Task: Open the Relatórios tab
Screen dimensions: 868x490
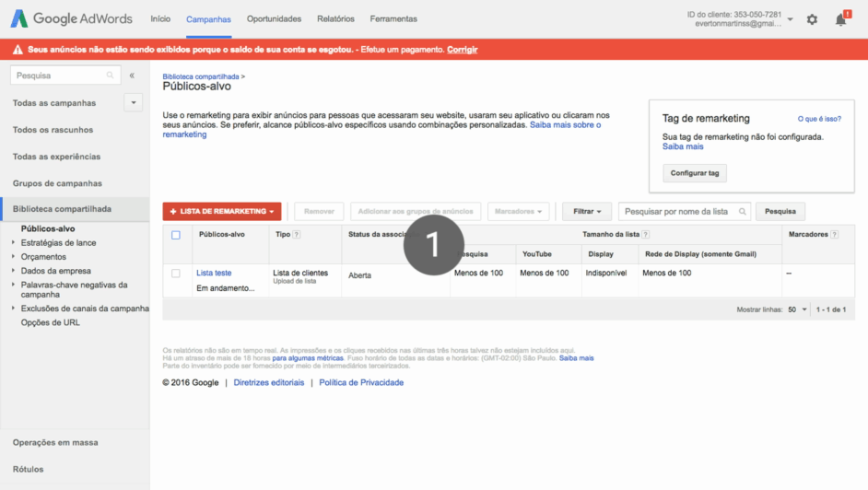Action: pyautogui.click(x=335, y=18)
